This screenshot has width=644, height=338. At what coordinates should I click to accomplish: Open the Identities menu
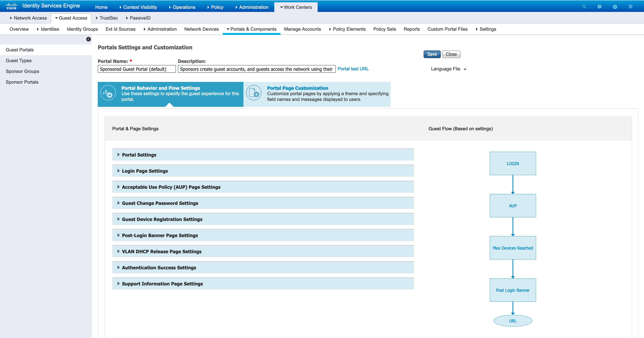(x=48, y=29)
